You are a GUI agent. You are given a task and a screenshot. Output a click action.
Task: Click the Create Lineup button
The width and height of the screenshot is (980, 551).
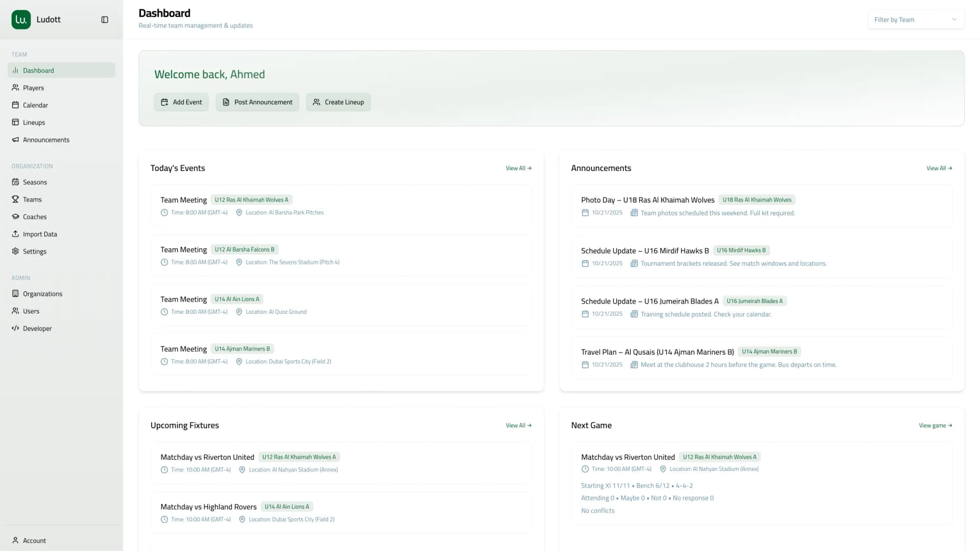point(338,102)
